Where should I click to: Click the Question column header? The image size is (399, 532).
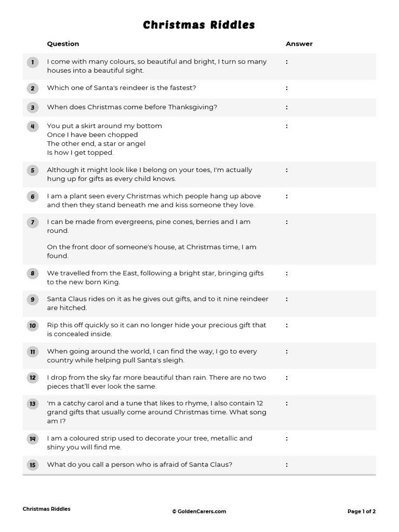coord(63,44)
